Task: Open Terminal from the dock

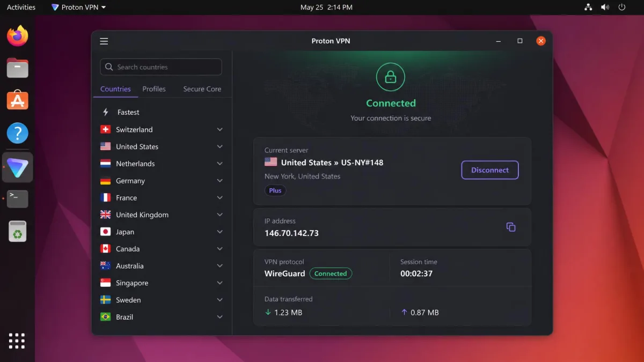Action: tap(17, 198)
